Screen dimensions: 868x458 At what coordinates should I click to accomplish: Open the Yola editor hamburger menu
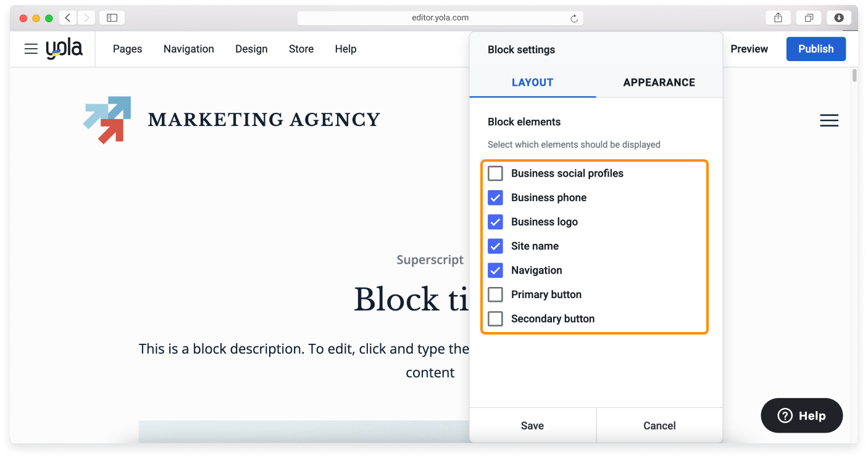click(31, 49)
